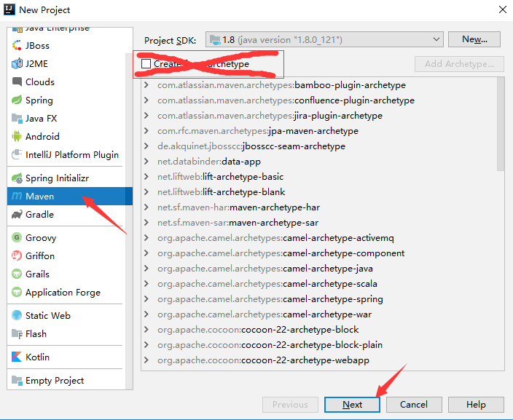Image resolution: width=513 pixels, height=420 pixels.
Task: Click the Maven m icon
Action: pos(17,196)
